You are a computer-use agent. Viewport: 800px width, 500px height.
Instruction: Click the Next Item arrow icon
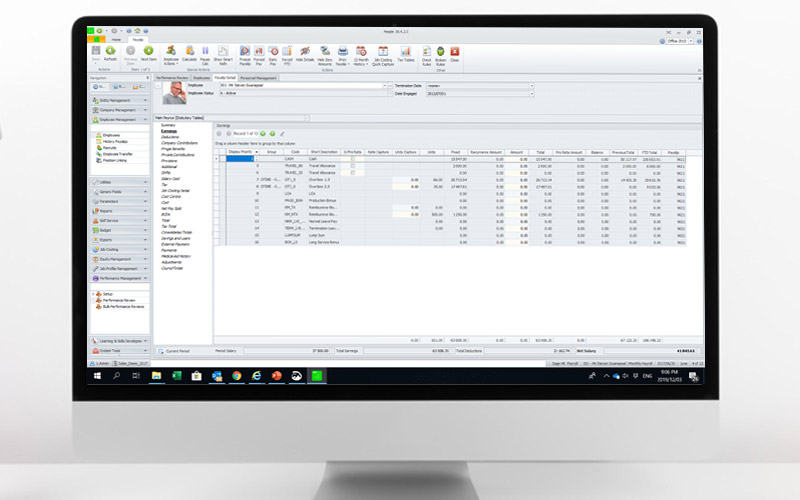(149, 50)
